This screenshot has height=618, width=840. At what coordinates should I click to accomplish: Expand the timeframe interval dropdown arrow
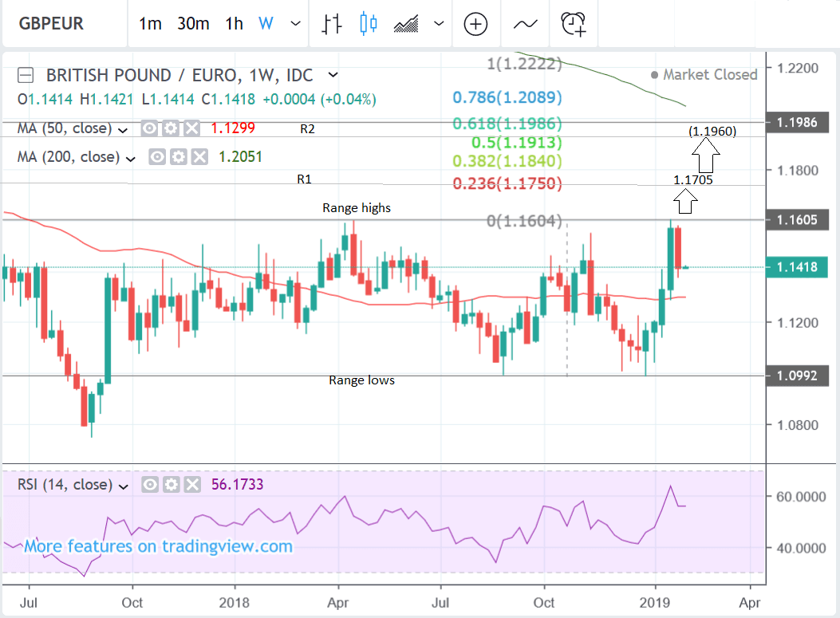click(x=296, y=24)
